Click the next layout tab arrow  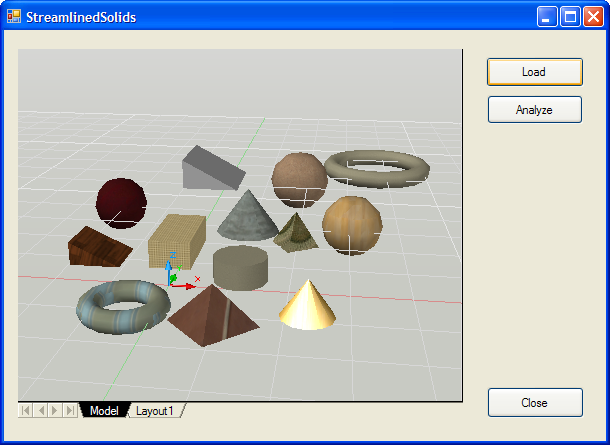tap(54, 411)
